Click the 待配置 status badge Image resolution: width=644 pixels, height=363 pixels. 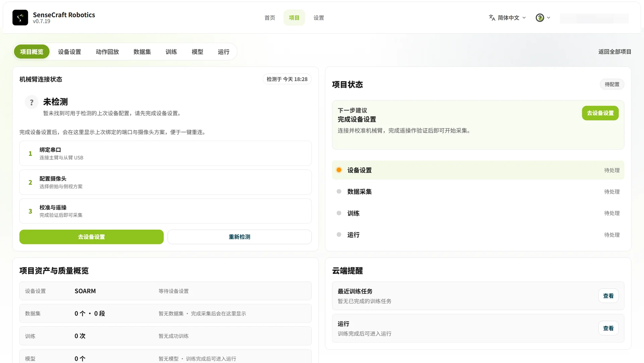click(612, 84)
